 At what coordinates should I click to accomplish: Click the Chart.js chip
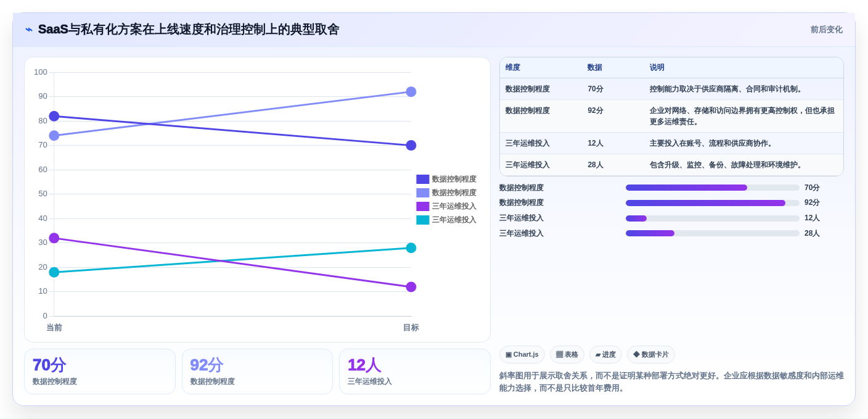(522, 355)
